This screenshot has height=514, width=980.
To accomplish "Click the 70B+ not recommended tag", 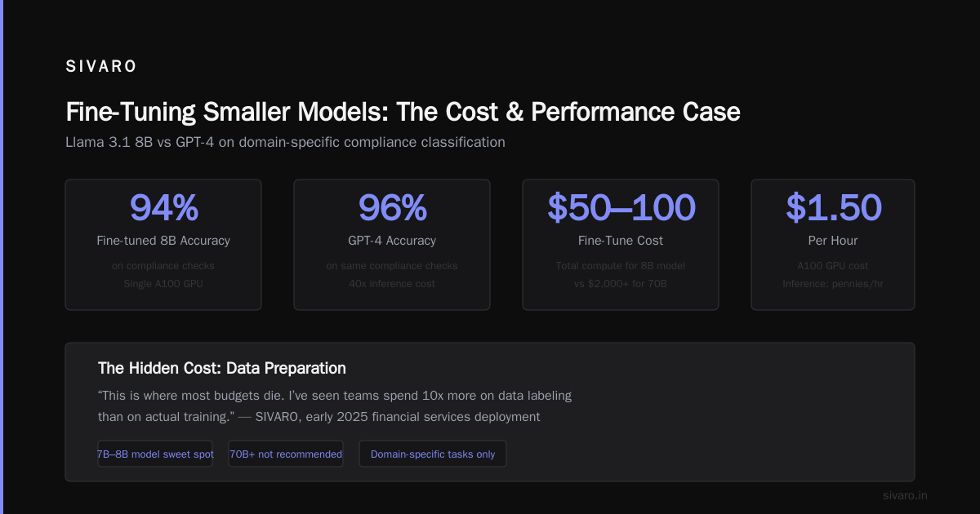I will coord(286,454).
